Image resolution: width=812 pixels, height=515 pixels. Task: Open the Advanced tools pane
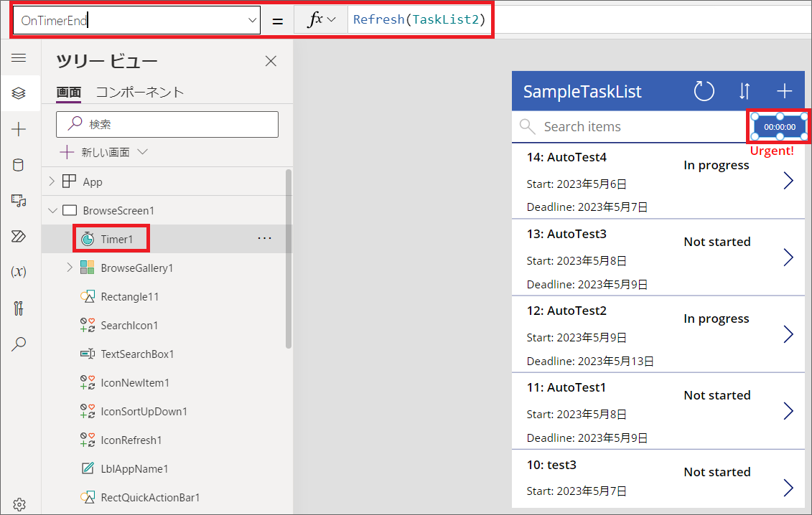click(19, 307)
